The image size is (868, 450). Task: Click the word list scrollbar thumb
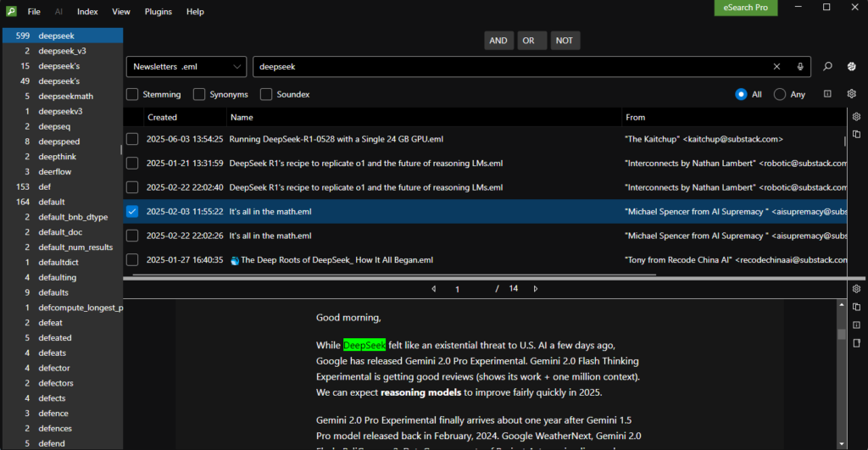pyautogui.click(x=120, y=149)
